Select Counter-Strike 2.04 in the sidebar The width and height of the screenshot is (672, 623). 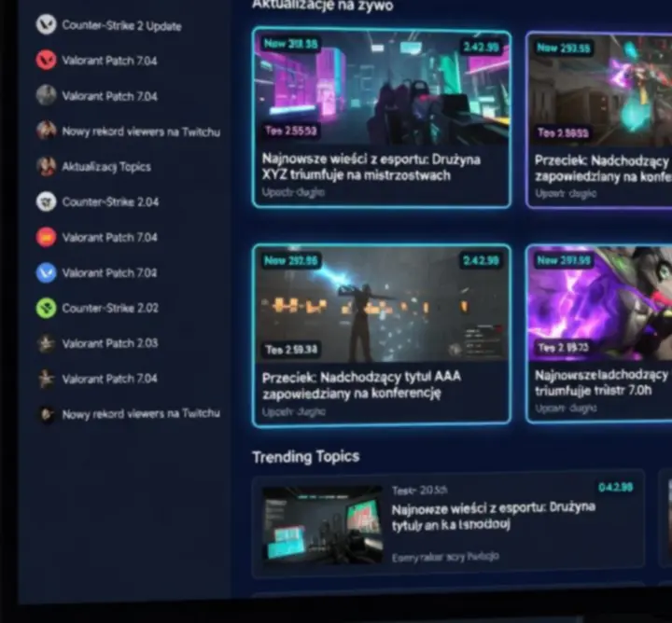point(110,201)
